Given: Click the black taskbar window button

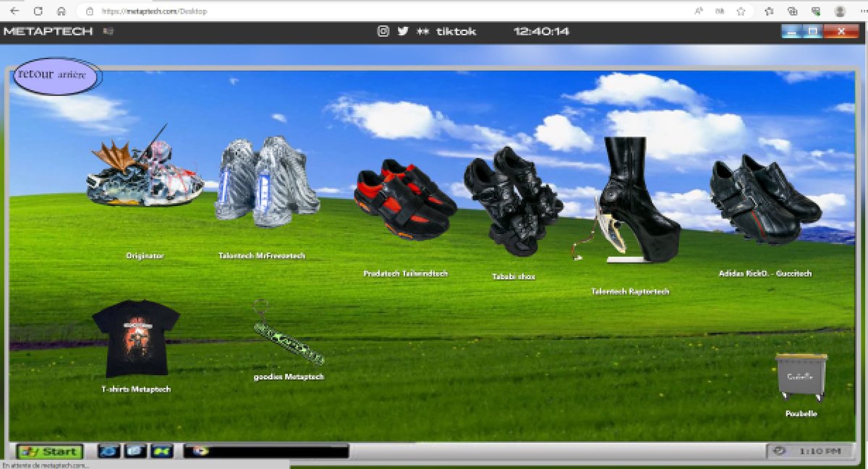Looking at the screenshot, I should [x=266, y=451].
